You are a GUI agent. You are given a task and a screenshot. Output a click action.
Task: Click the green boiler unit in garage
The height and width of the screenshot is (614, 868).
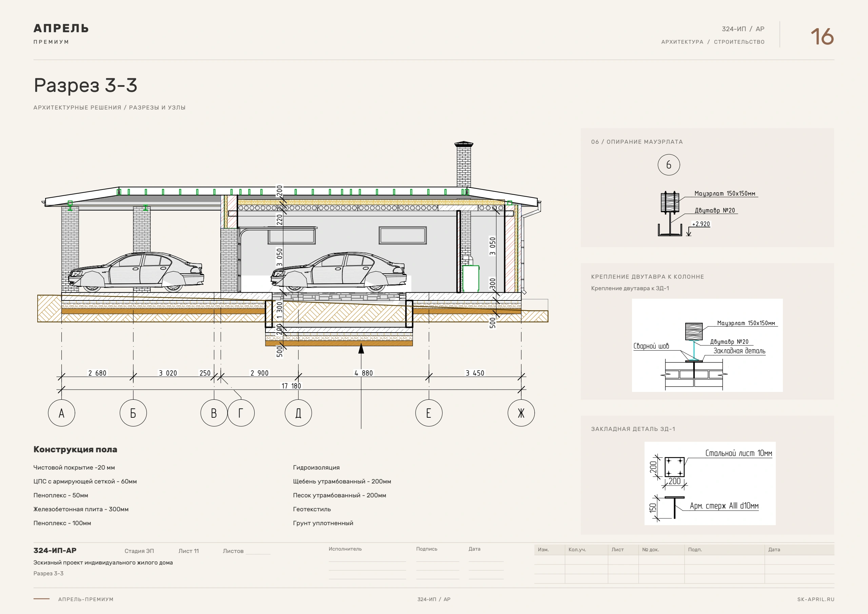coord(471,278)
